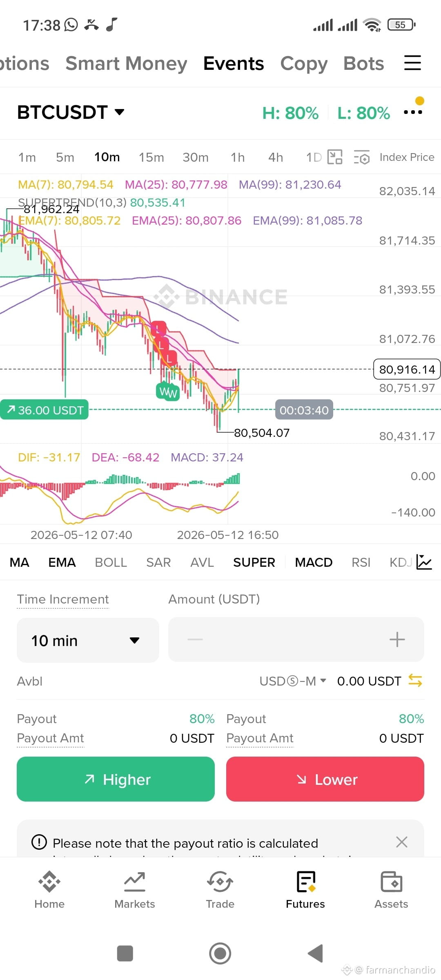Tap the green Higher button
Viewport: 441px width, 980px height.
(x=116, y=779)
